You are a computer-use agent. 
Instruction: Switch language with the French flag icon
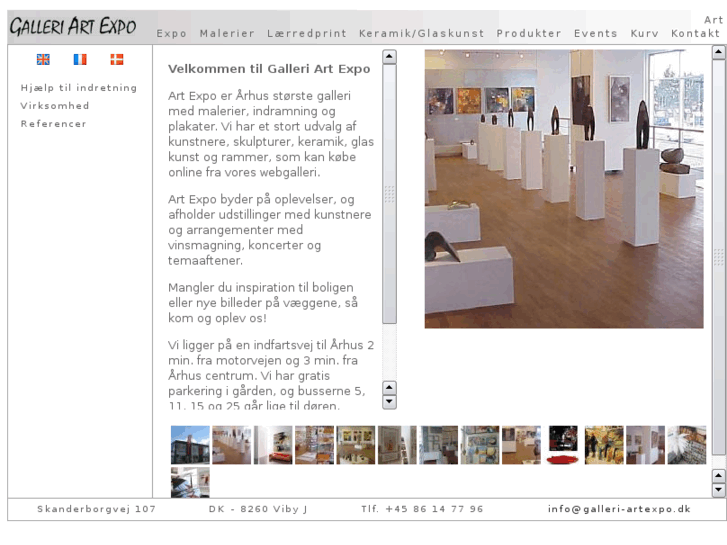click(80, 59)
